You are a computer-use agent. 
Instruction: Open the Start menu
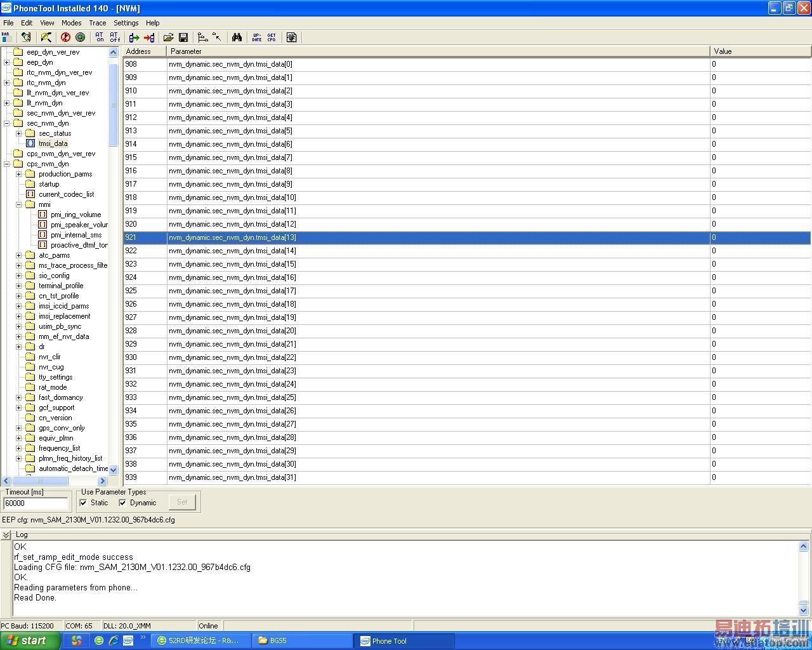(x=30, y=640)
